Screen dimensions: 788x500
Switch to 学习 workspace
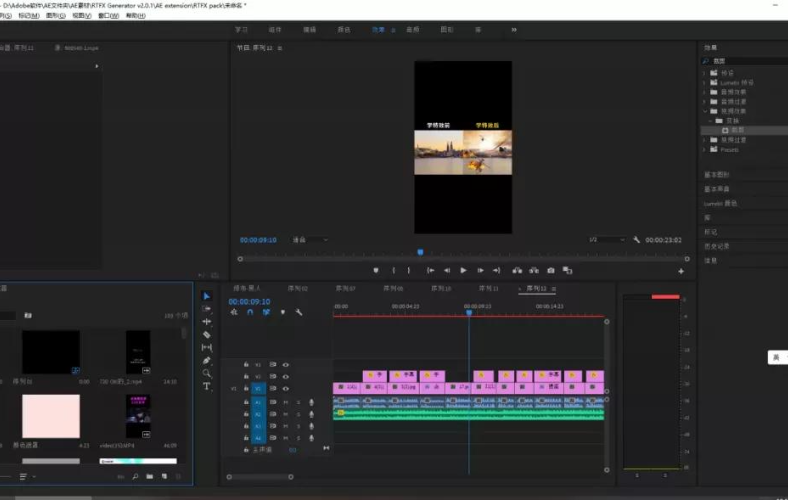(241, 30)
